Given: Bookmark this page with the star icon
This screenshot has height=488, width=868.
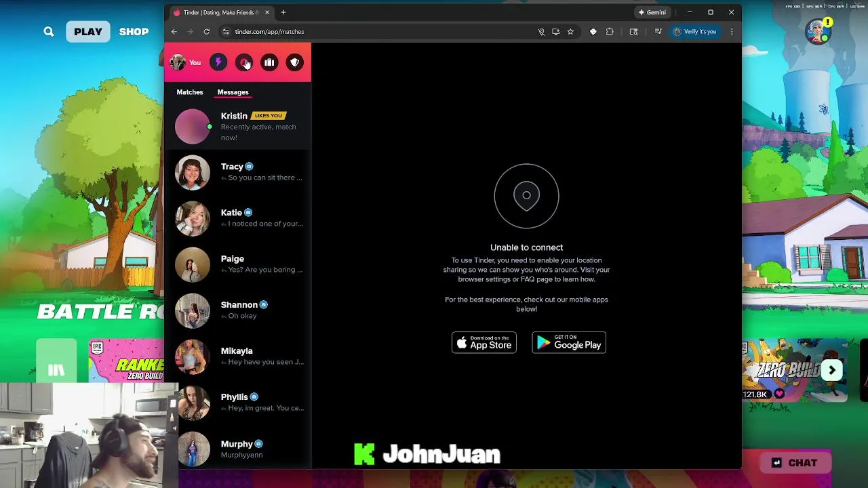Looking at the screenshot, I should [x=570, y=32].
